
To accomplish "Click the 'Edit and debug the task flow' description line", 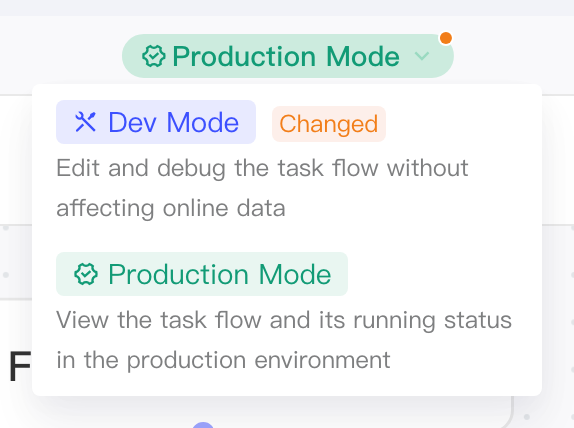I will tap(262, 168).
